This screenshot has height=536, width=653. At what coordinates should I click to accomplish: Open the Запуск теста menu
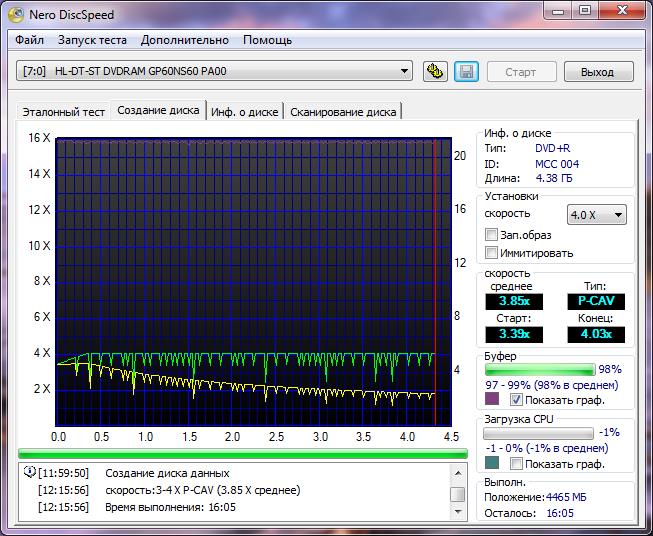pos(92,40)
